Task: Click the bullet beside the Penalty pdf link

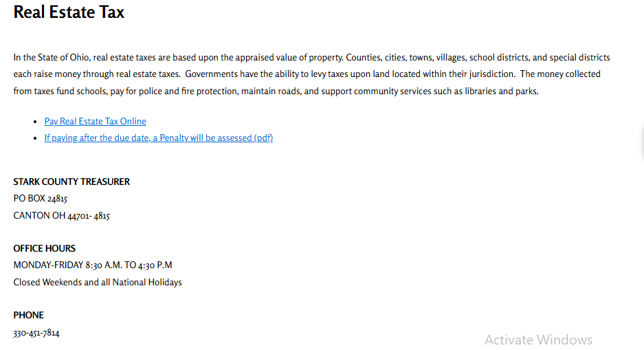Action: (x=35, y=138)
